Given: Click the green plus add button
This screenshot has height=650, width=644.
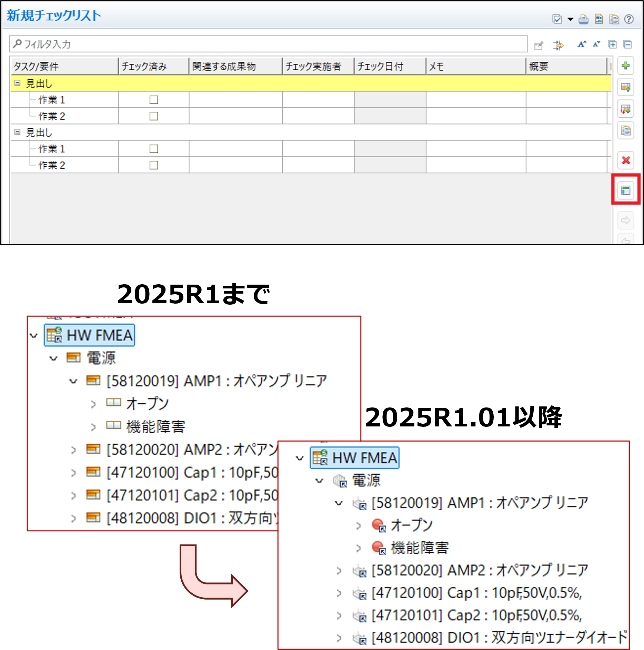Looking at the screenshot, I should (x=626, y=66).
